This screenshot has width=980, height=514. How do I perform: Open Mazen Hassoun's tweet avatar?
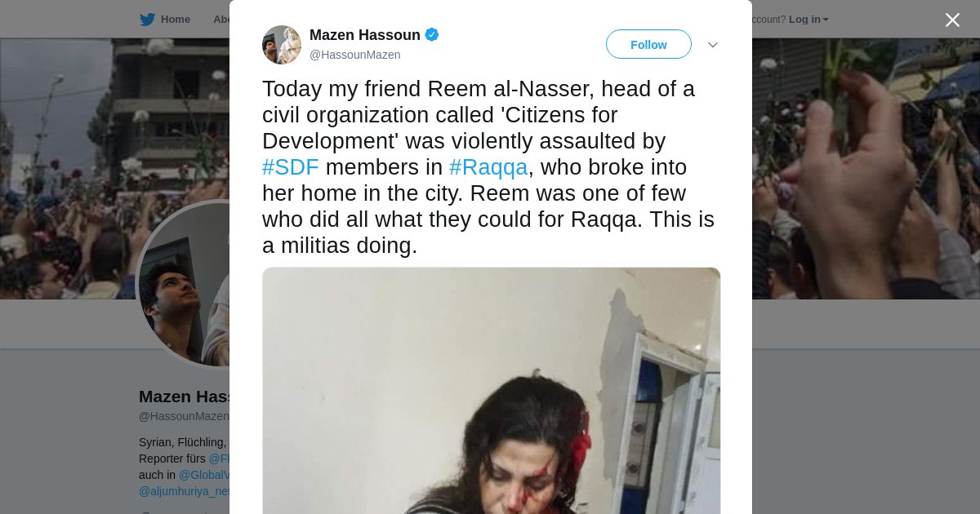click(282, 45)
